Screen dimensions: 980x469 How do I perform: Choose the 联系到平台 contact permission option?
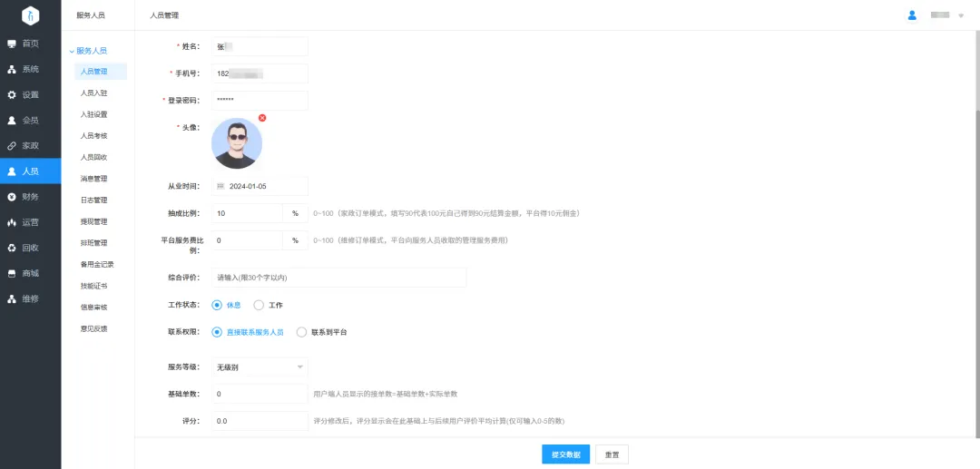point(302,332)
